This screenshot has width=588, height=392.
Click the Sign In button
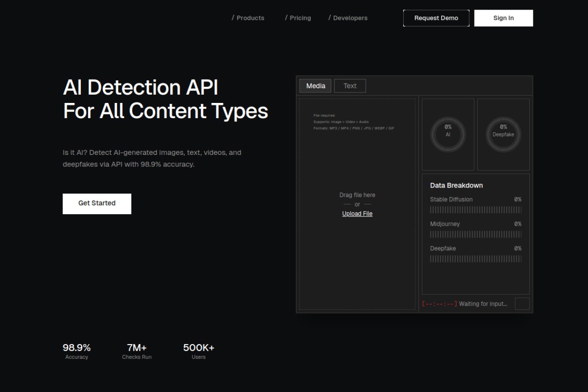pyautogui.click(x=503, y=18)
